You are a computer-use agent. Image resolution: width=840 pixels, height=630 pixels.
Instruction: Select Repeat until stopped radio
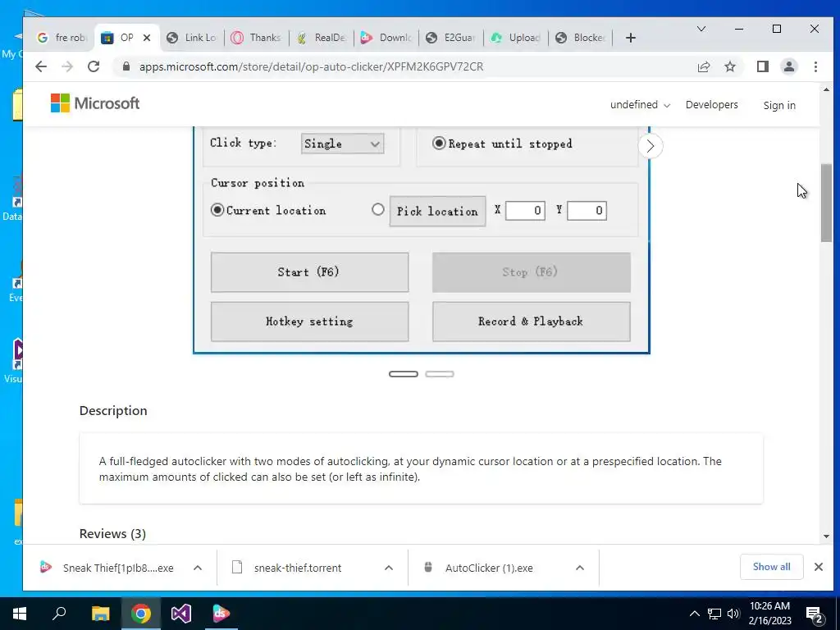point(439,143)
